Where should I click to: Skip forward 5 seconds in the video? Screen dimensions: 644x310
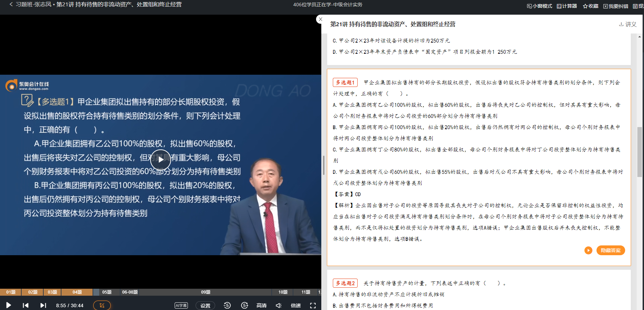[244, 305]
